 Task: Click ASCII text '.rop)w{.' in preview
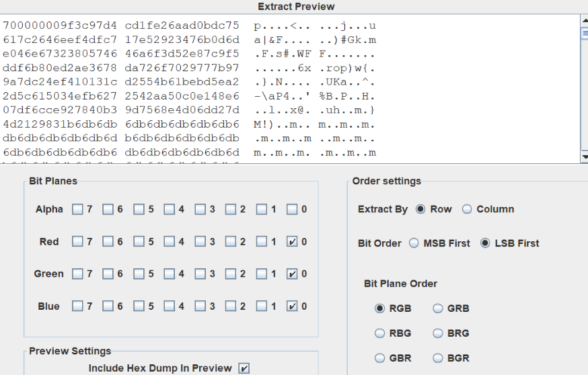pos(347,68)
